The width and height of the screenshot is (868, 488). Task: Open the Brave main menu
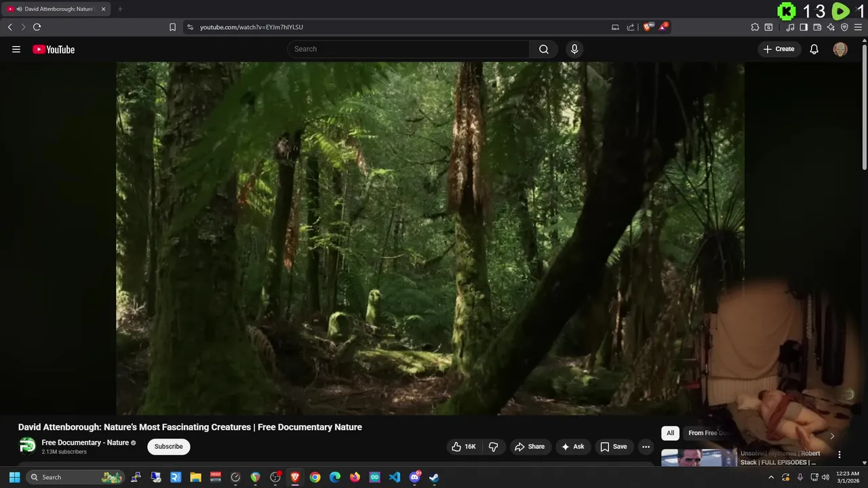[x=858, y=27]
